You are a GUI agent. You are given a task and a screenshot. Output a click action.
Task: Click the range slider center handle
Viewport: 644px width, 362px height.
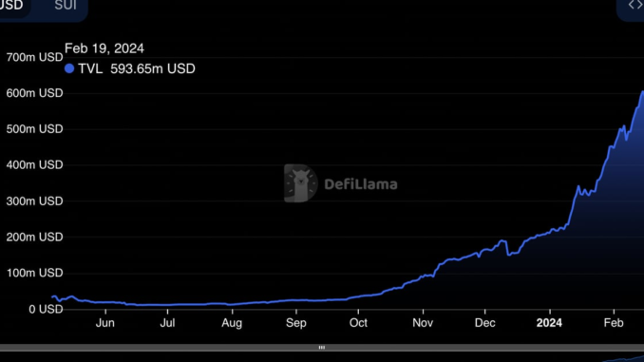tap(322, 348)
